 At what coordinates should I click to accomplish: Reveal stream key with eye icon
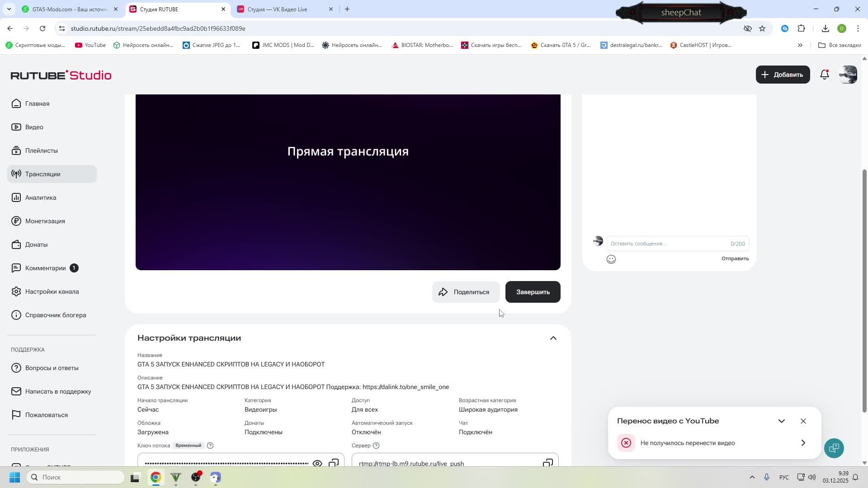pyautogui.click(x=317, y=463)
